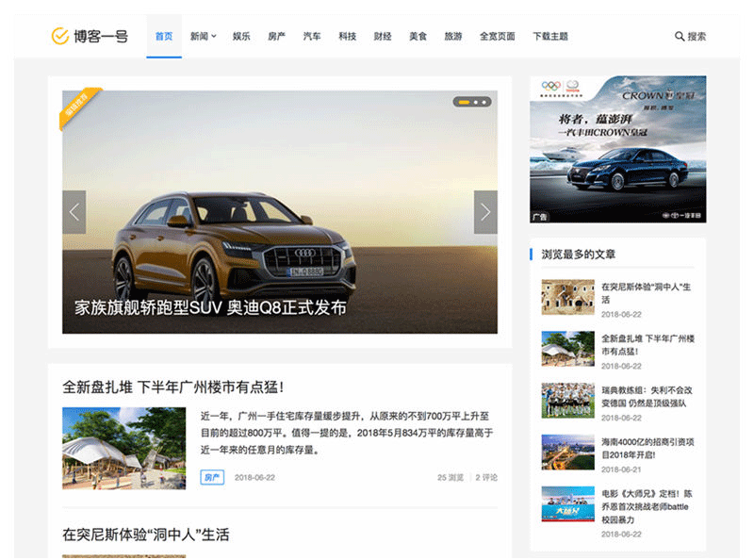Screen dimensions: 754x560
Task: Click main article date 2018-06-22 beside 房产 tag
Action: (254, 477)
